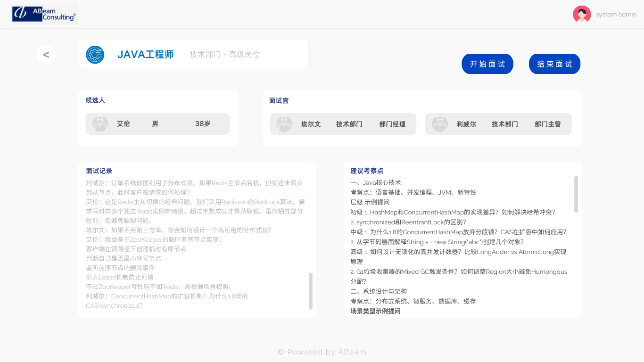Click the line 二、系统设计与架构

(379, 291)
